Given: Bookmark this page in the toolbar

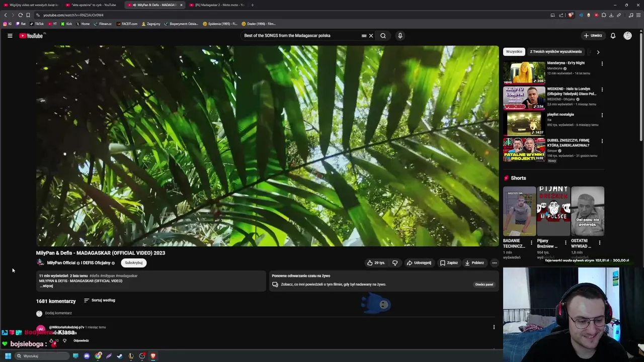Looking at the screenshot, I should coord(28,15).
